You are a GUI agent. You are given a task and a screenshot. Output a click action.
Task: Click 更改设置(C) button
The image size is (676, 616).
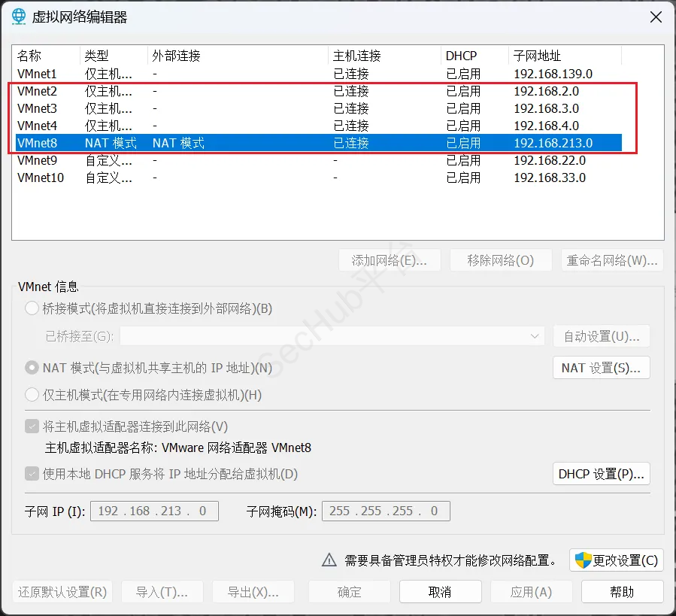tap(617, 560)
